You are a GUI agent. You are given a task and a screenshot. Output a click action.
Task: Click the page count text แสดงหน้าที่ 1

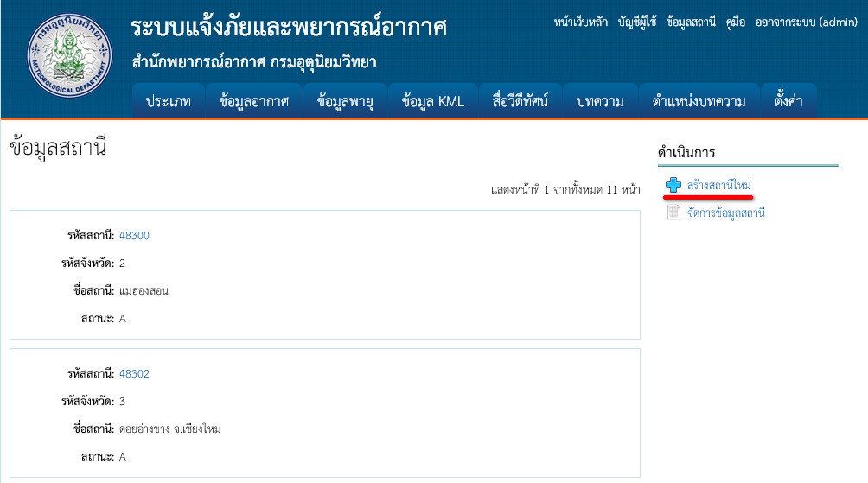565,190
